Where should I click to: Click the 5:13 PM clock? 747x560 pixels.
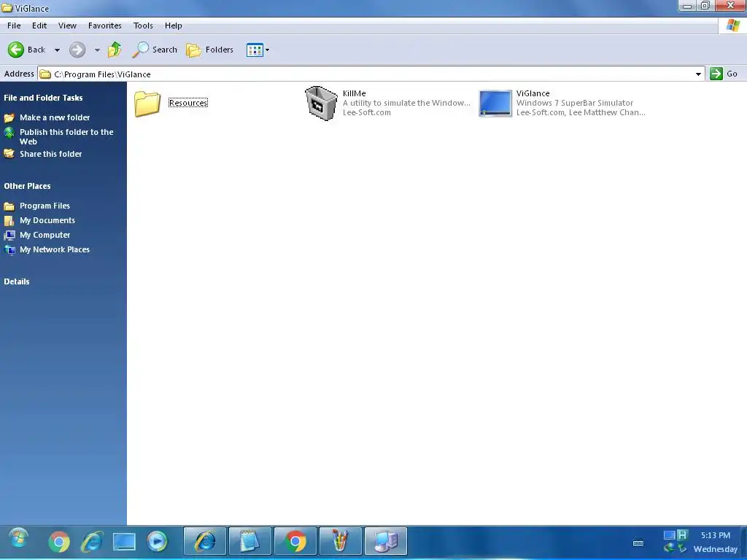[x=715, y=535]
